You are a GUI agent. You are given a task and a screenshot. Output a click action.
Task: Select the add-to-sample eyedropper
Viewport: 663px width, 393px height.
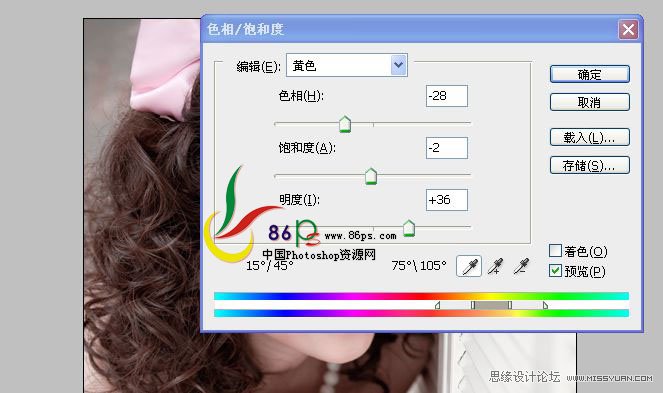coord(496,267)
